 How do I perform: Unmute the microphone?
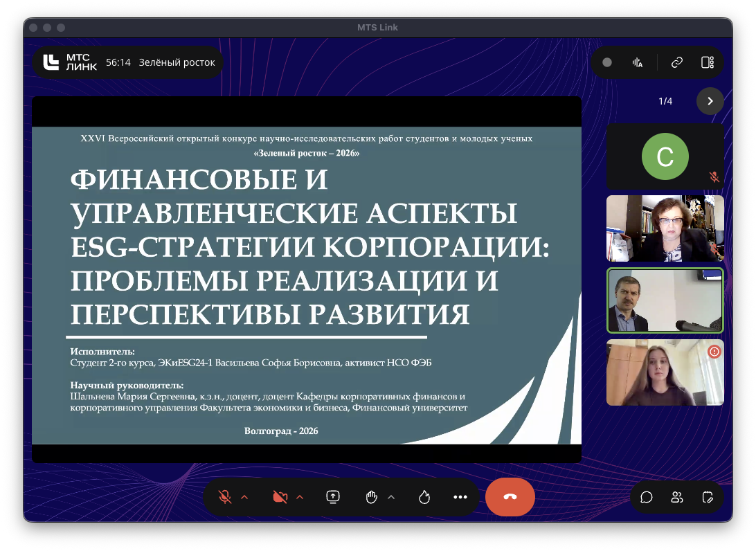coord(224,497)
